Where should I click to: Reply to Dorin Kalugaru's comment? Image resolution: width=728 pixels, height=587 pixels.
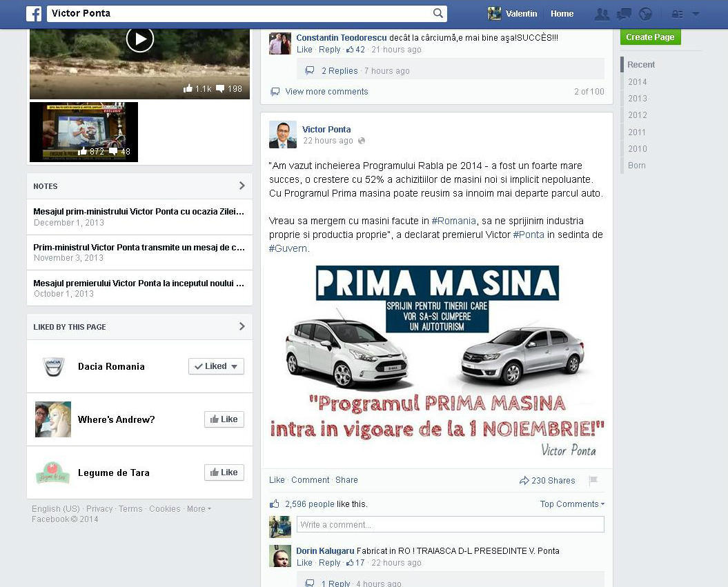329,562
